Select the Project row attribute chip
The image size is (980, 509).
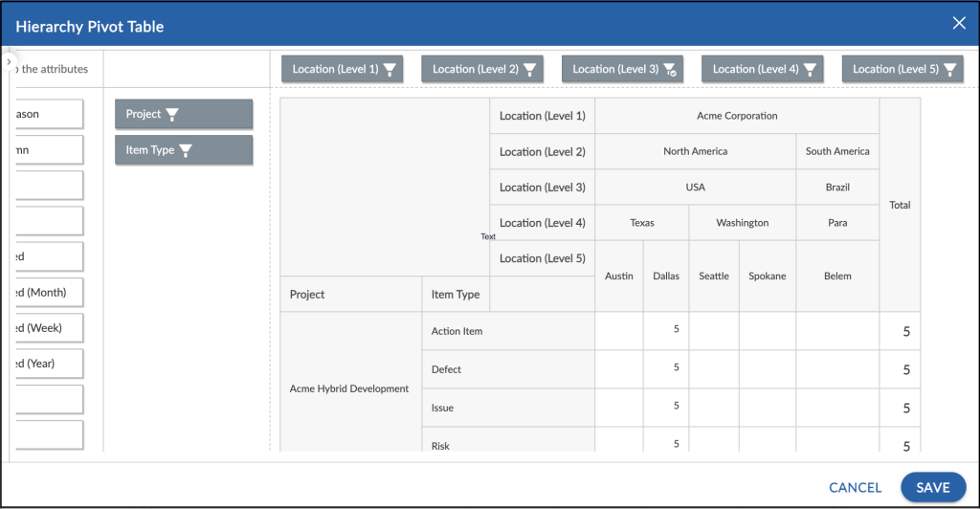[184, 114]
